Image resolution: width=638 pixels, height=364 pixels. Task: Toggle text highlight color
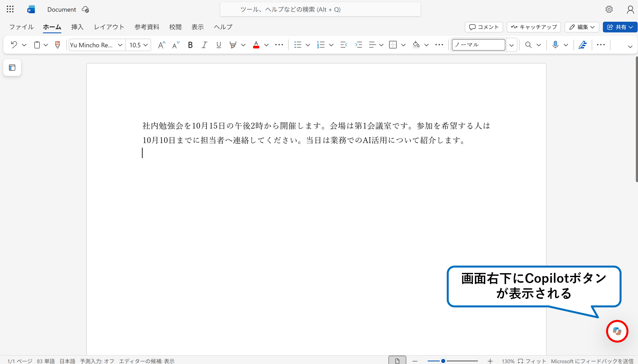point(233,45)
